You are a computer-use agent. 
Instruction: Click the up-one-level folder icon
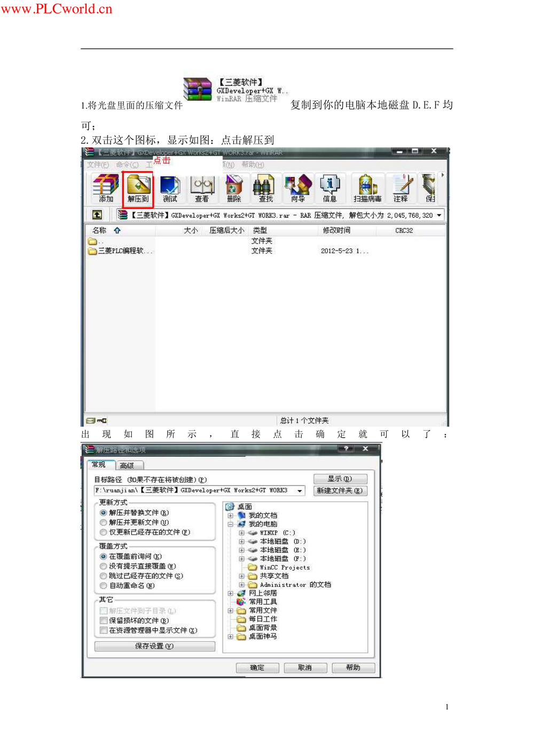coord(97,215)
